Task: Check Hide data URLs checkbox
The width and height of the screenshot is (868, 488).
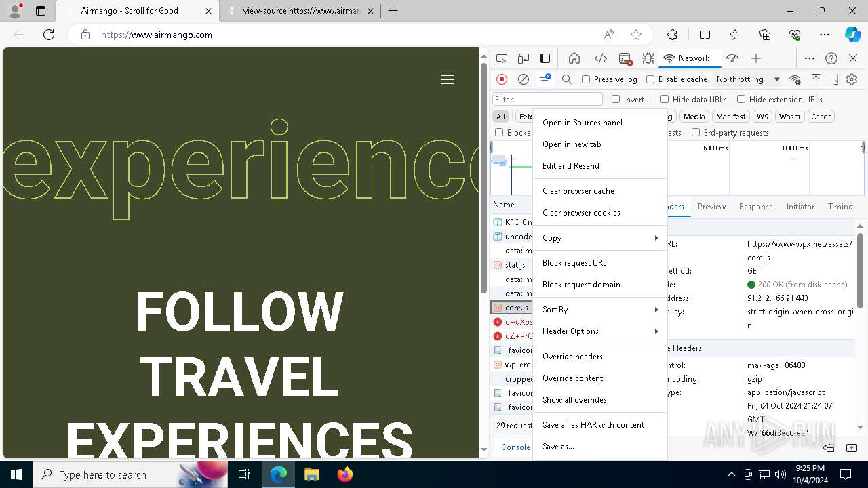Action: pyautogui.click(x=665, y=99)
